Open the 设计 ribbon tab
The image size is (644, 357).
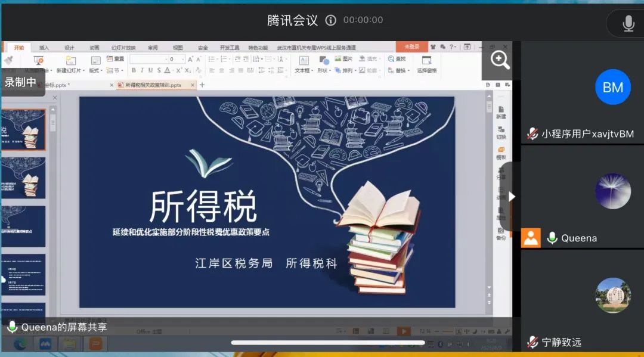pos(69,48)
